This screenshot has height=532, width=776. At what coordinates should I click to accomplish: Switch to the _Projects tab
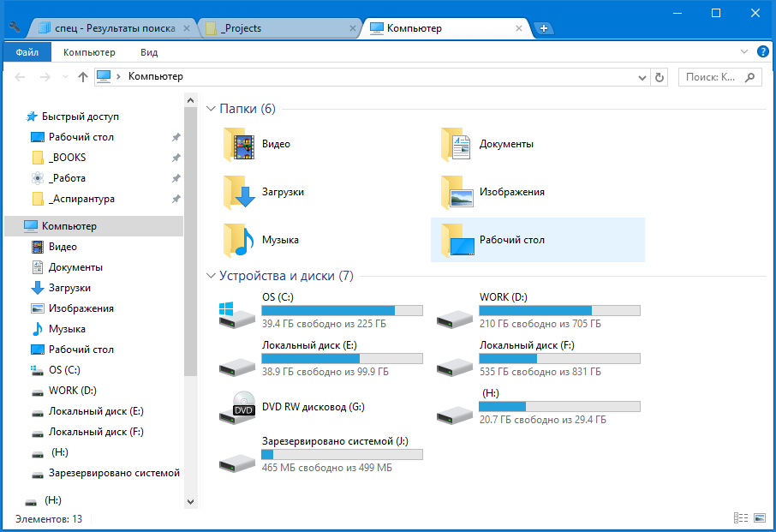pos(279,28)
